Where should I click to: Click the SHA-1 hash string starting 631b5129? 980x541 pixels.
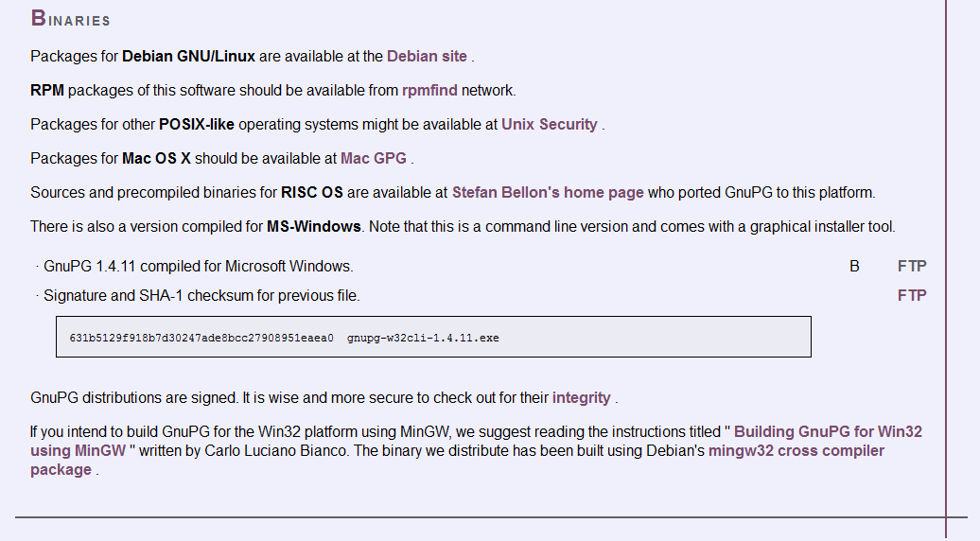201,338
